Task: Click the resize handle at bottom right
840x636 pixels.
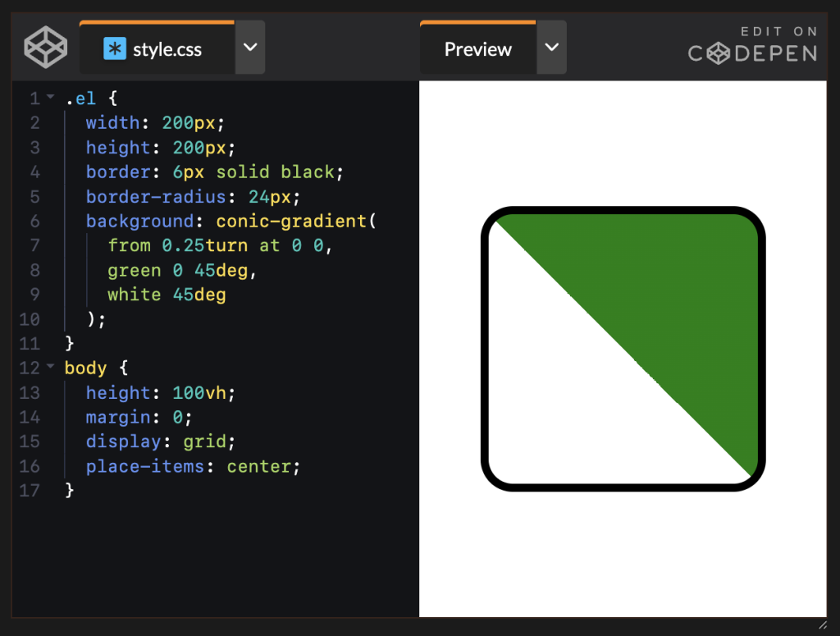Action: pos(822,625)
